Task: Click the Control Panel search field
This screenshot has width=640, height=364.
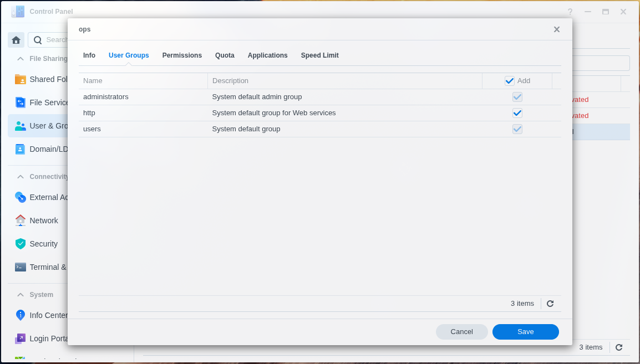Action: click(48, 40)
